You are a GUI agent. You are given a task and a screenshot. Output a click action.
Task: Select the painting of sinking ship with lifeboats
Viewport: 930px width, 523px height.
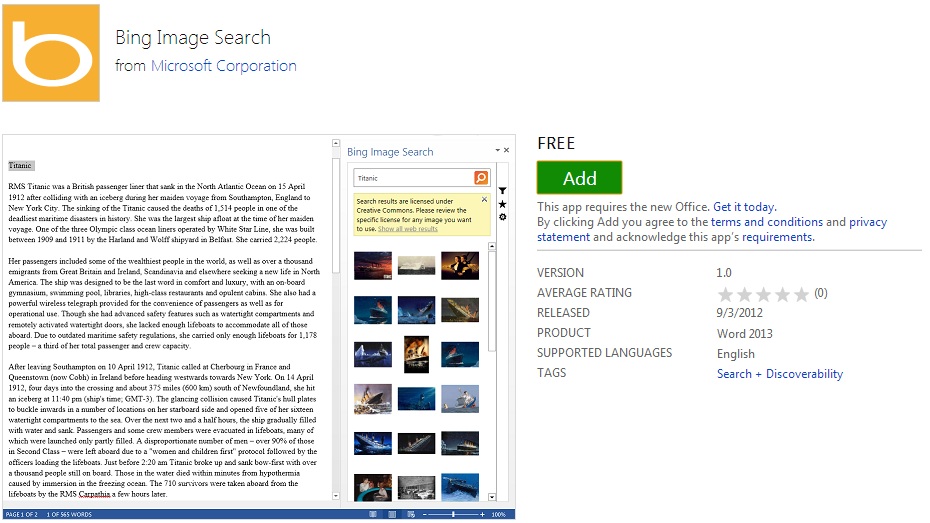pos(373,398)
